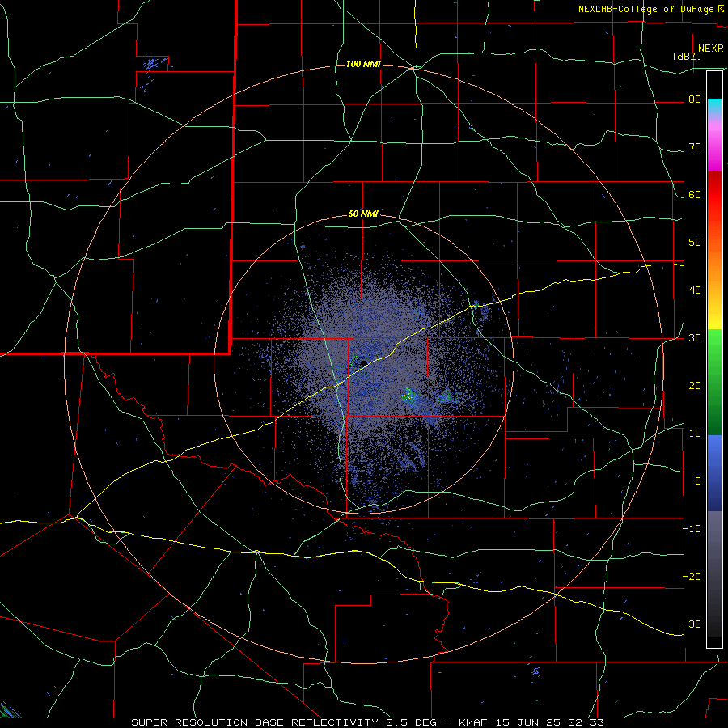Click the -10 value on the dBZ scale

tap(692, 529)
